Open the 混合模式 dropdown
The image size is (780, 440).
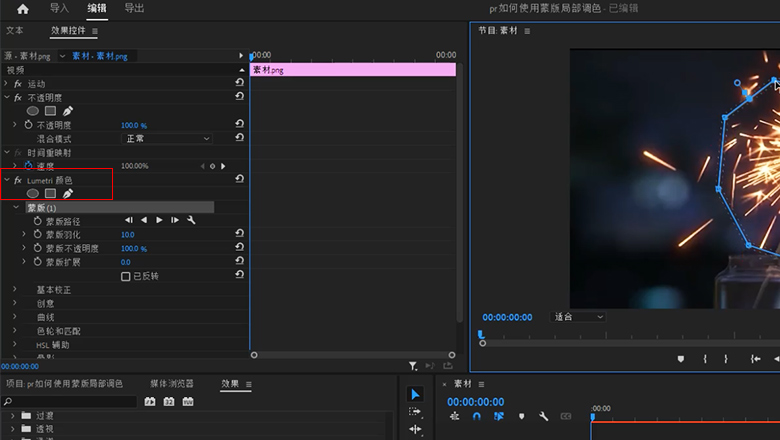(168, 139)
